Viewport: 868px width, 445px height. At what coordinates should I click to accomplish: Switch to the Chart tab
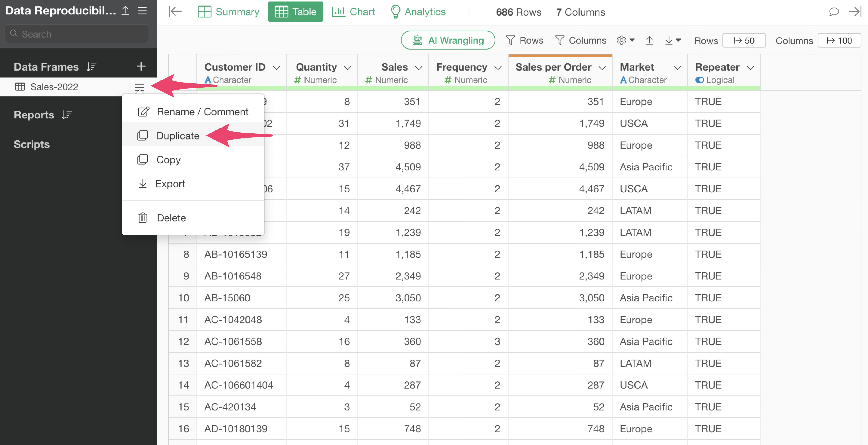point(353,12)
